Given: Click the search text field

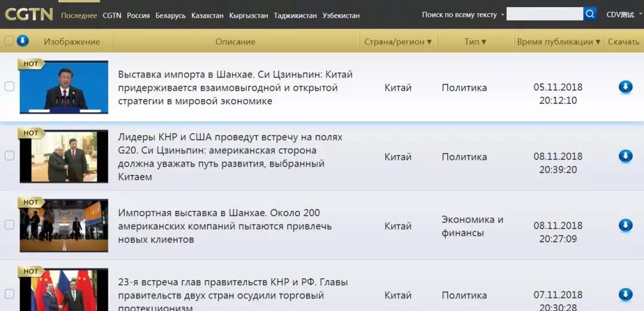Looking at the screenshot, I should pos(544,14).
